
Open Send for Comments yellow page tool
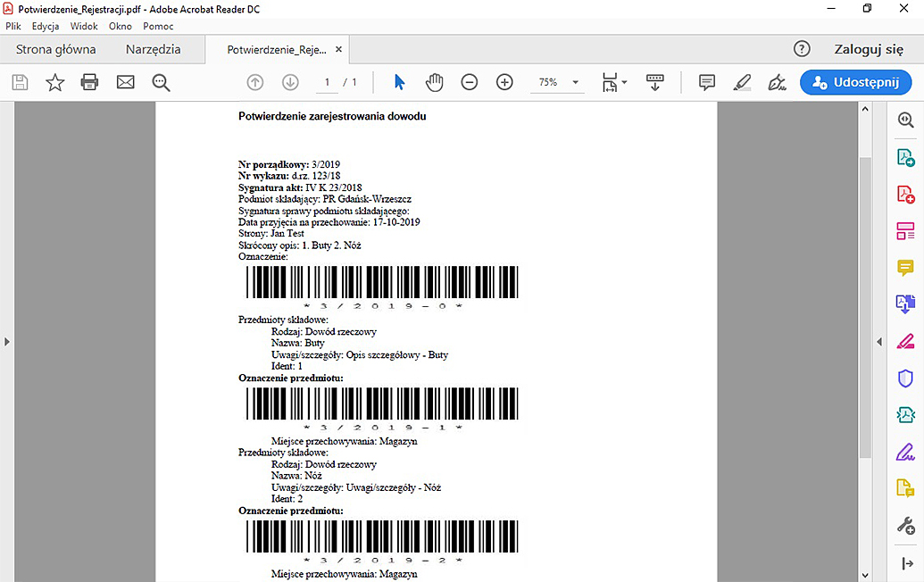click(x=906, y=488)
